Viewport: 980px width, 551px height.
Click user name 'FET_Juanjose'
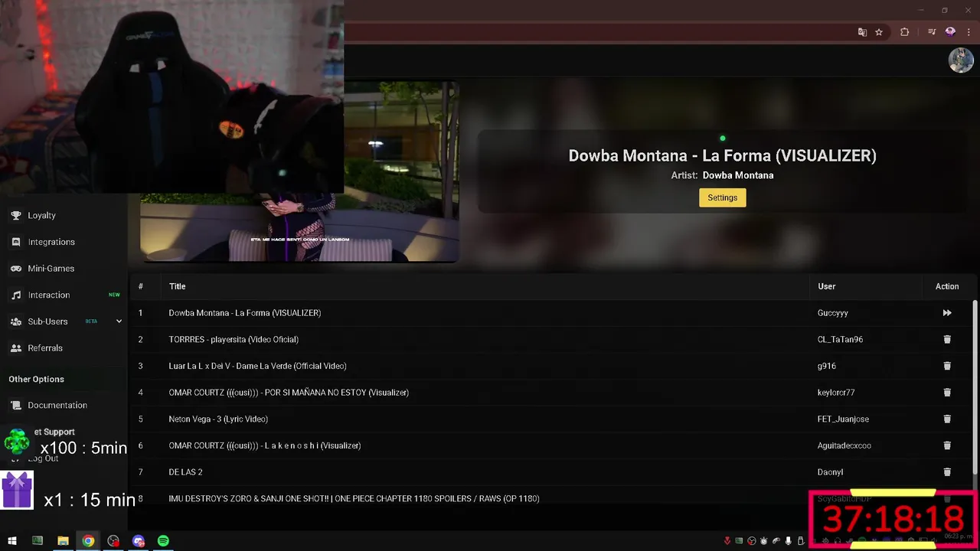point(843,419)
